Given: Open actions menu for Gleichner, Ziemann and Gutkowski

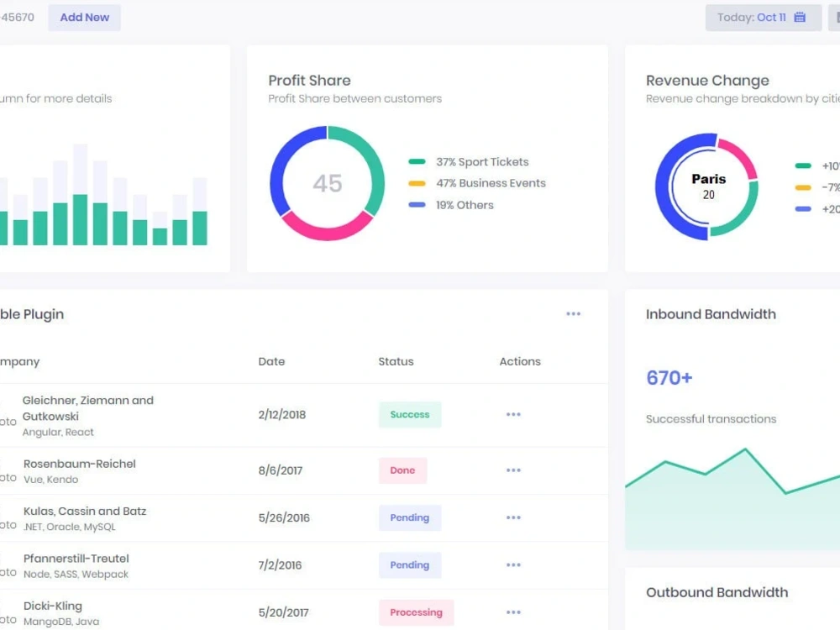Looking at the screenshot, I should point(513,414).
